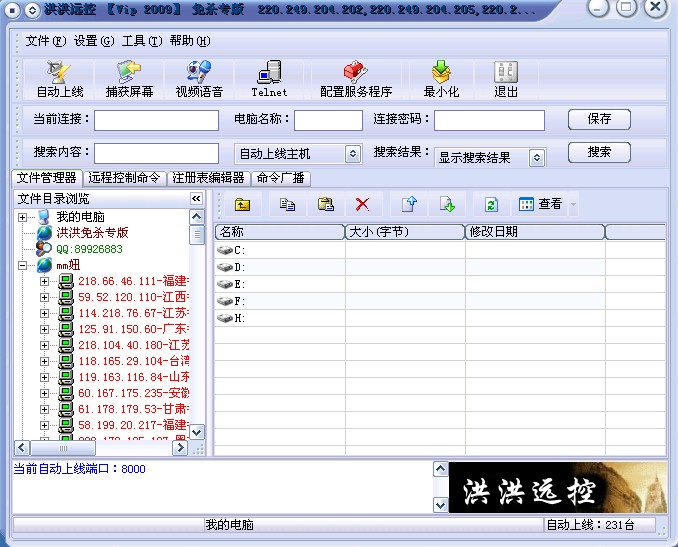Open the 设置(G) menu
This screenshot has height=547, width=678.
[94, 42]
